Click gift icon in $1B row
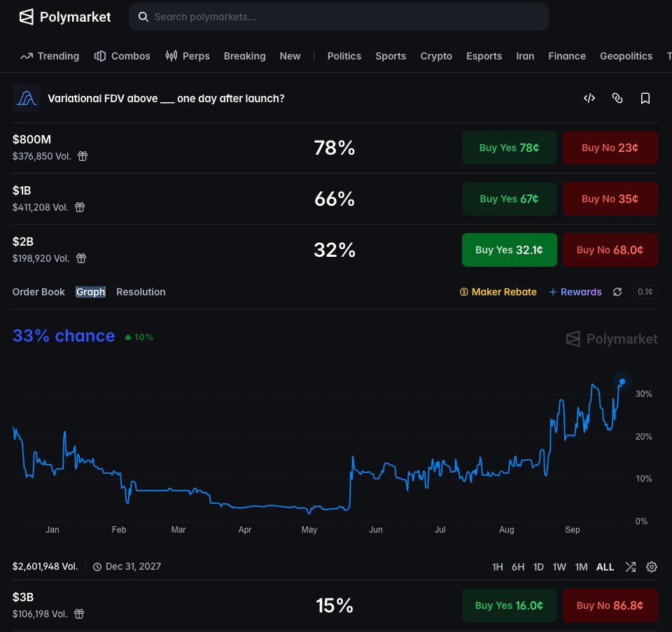This screenshot has height=632, width=672. 80,207
